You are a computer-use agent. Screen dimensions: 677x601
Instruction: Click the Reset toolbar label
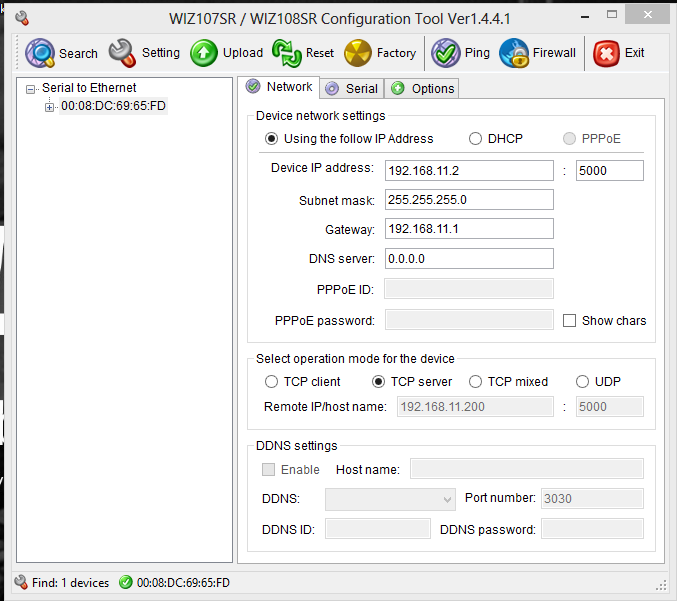(320, 53)
